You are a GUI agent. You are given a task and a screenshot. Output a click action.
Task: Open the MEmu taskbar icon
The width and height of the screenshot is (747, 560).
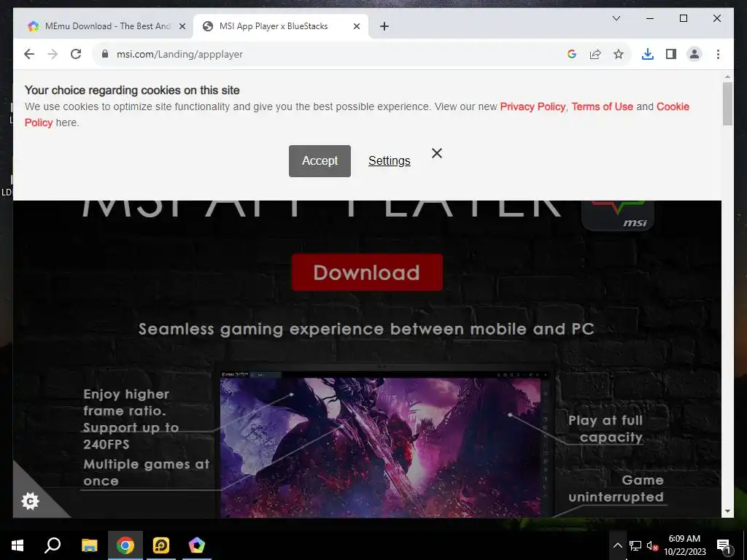(197, 545)
